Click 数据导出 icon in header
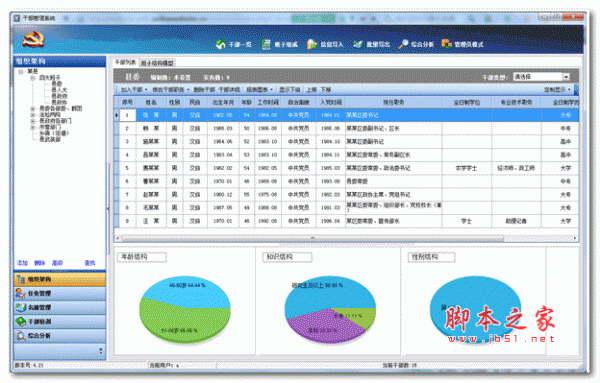600x383 pixels. pyautogui.click(x=358, y=44)
